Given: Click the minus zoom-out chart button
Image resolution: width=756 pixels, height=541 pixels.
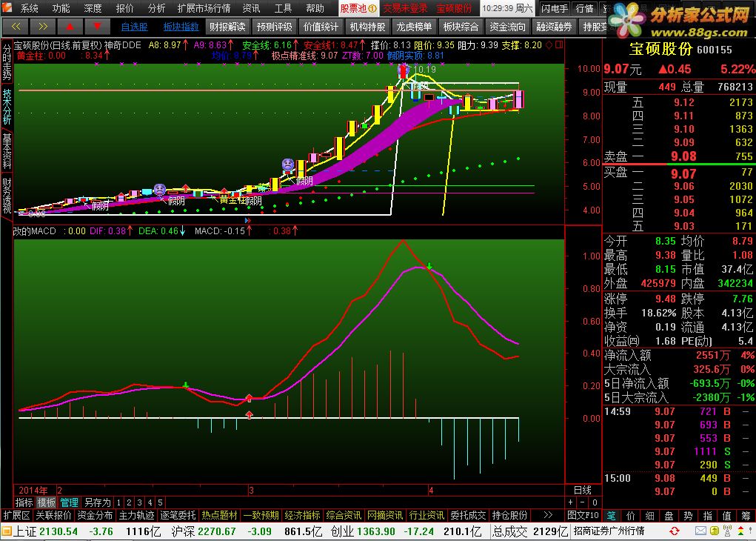Looking at the screenshot, I should 583,502.
